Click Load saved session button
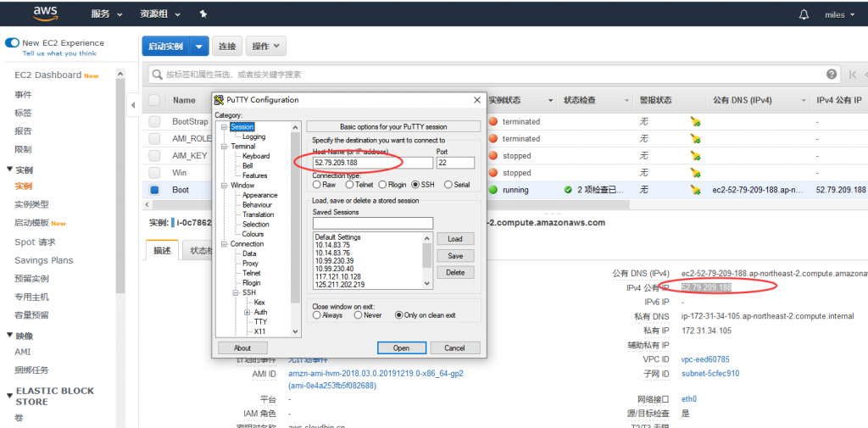 [455, 239]
